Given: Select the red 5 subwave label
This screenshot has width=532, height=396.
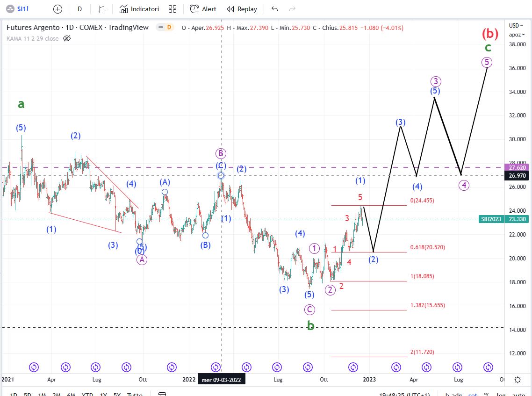Looking at the screenshot, I should [x=360, y=197].
